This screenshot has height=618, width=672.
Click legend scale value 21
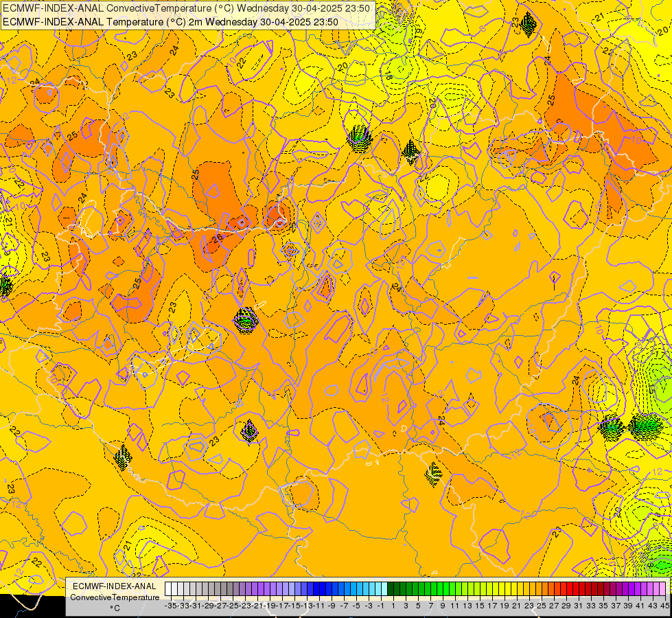tap(516, 606)
